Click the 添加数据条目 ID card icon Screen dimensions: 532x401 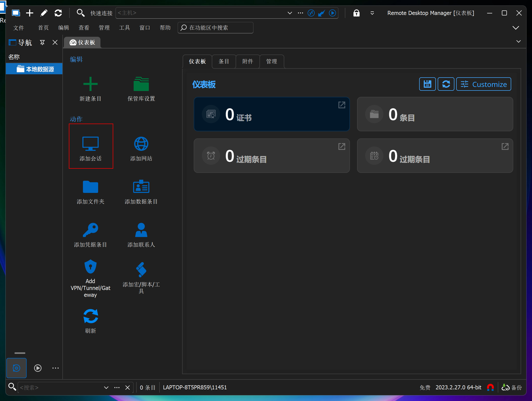(141, 187)
